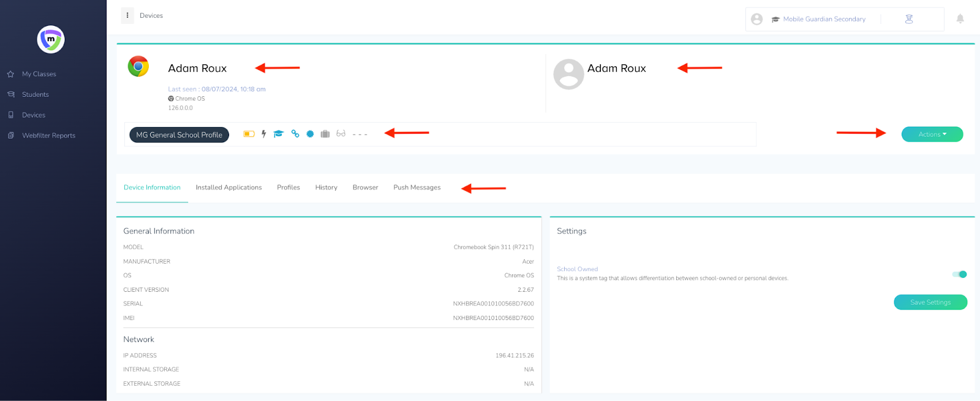
Task: Click the blue graduation cap status icon
Action: (279, 134)
